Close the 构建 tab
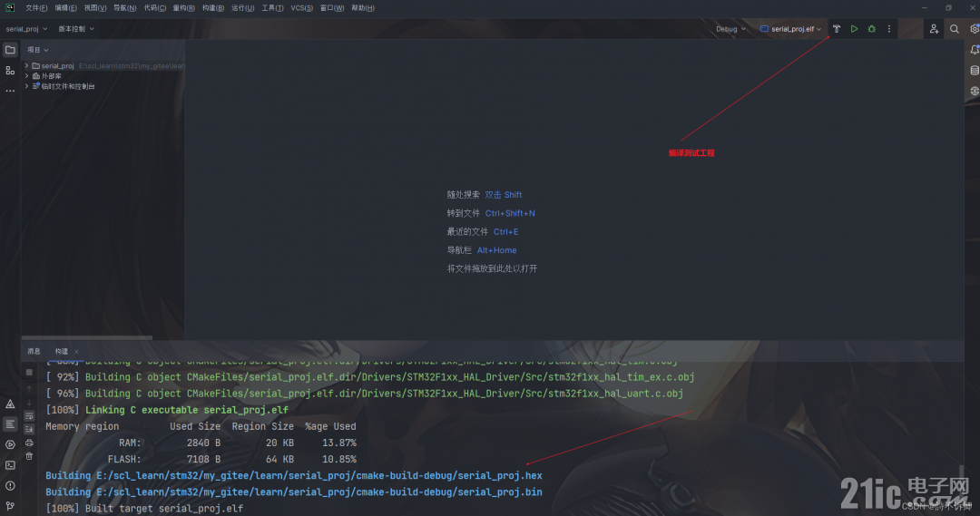This screenshot has width=980, height=516. tap(76, 352)
